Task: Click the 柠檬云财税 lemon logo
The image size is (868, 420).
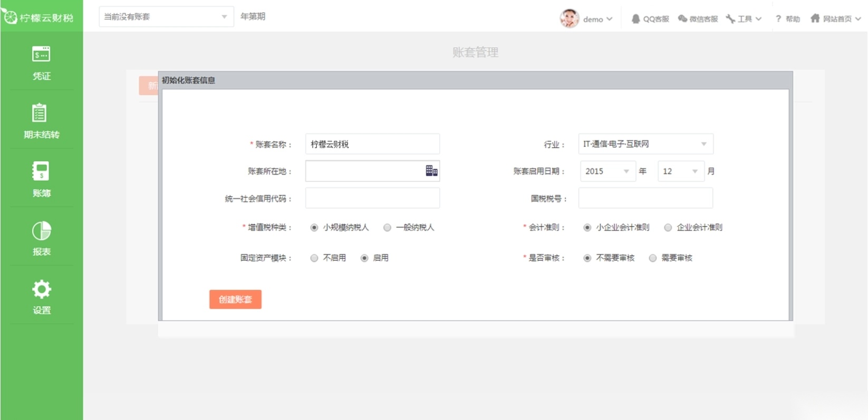Action: pyautogui.click(x=9, y=16)
